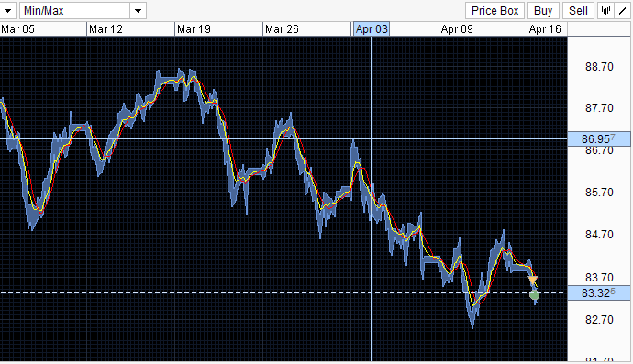
Task: Click the orange triangle marker on chart
Action: point(533,280)
